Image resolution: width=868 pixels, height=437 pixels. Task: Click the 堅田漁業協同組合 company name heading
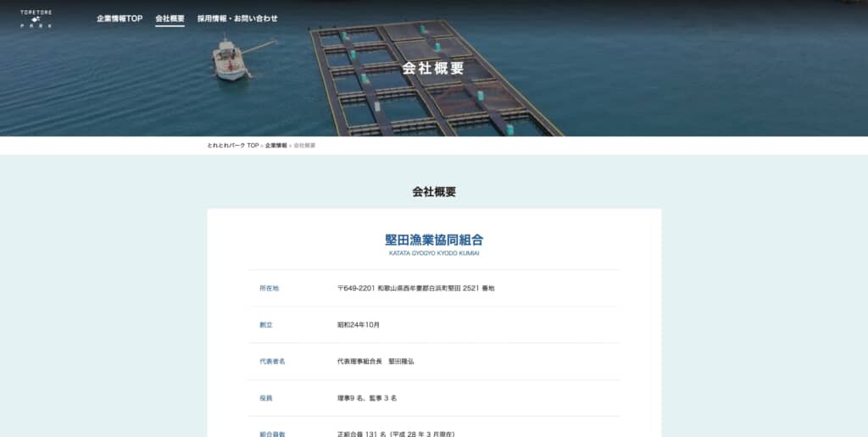(x=434, y=240)
